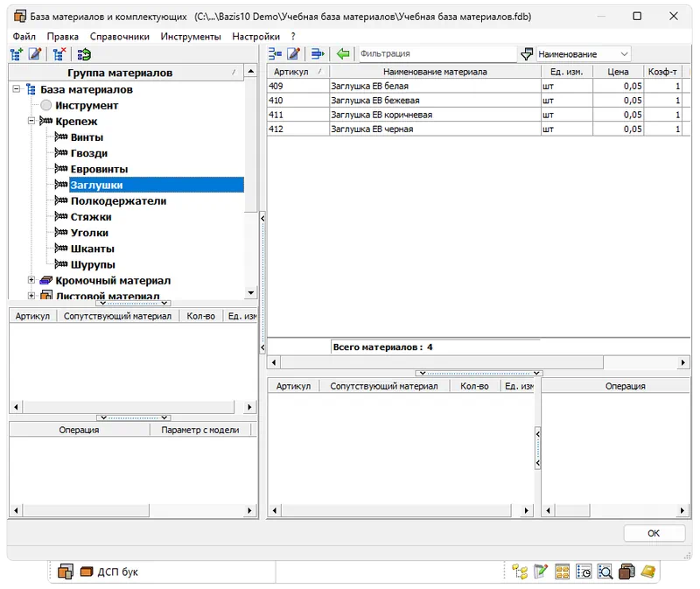The width and height of the screenshot is (700, 589).
Task: Click the list with clock icon in the bottom bar
Action: 584,571
